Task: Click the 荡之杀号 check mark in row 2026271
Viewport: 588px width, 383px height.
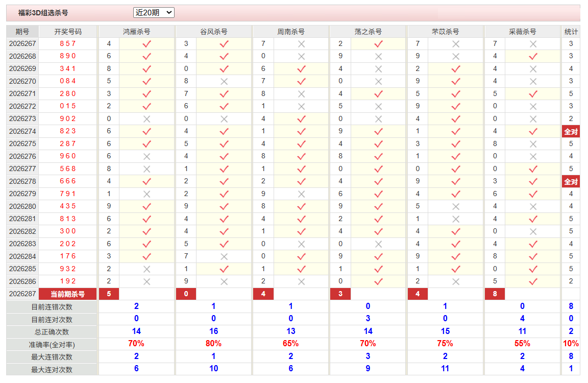Action: pyautogui.click(x=378, y=94)
